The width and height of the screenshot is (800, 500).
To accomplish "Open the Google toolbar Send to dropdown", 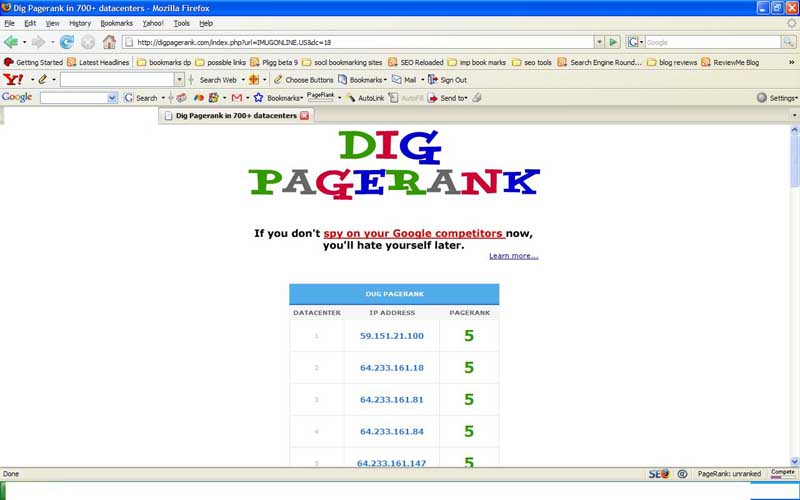I will point(447,98).
